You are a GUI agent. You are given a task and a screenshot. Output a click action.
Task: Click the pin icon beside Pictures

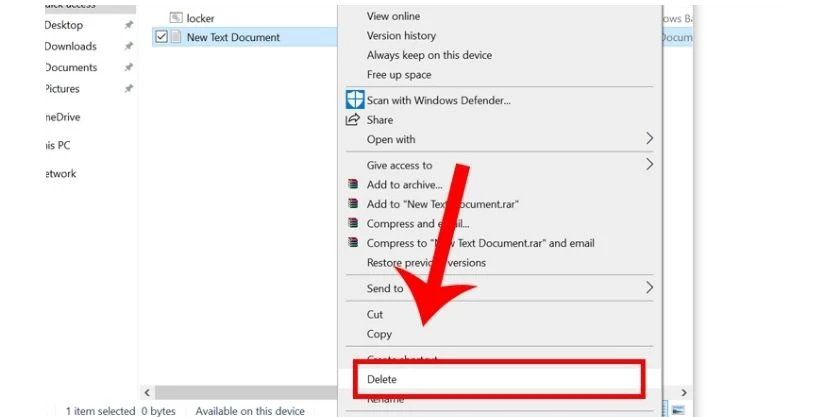point(128,89)
